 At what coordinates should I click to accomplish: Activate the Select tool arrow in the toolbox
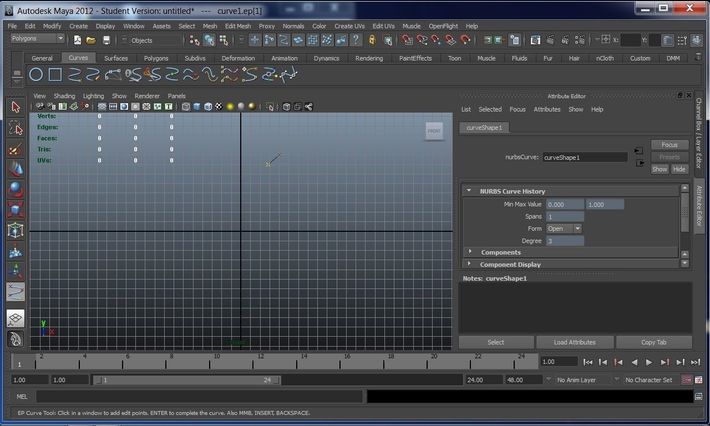(x=15, y=107)
